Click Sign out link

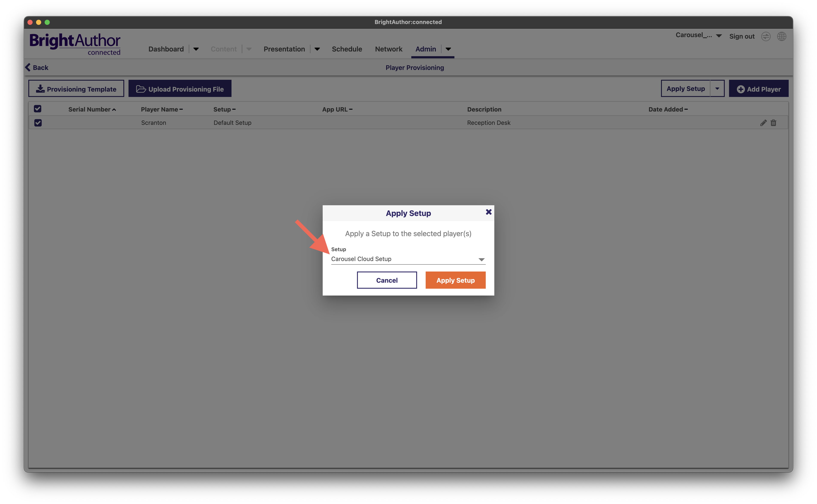coord(742,36)
